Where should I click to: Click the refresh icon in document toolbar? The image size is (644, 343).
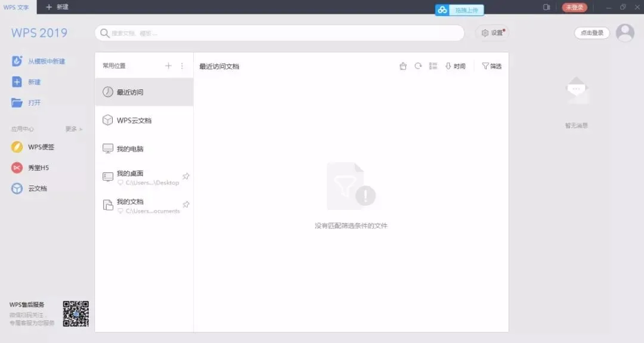click(x=418, y=66)
